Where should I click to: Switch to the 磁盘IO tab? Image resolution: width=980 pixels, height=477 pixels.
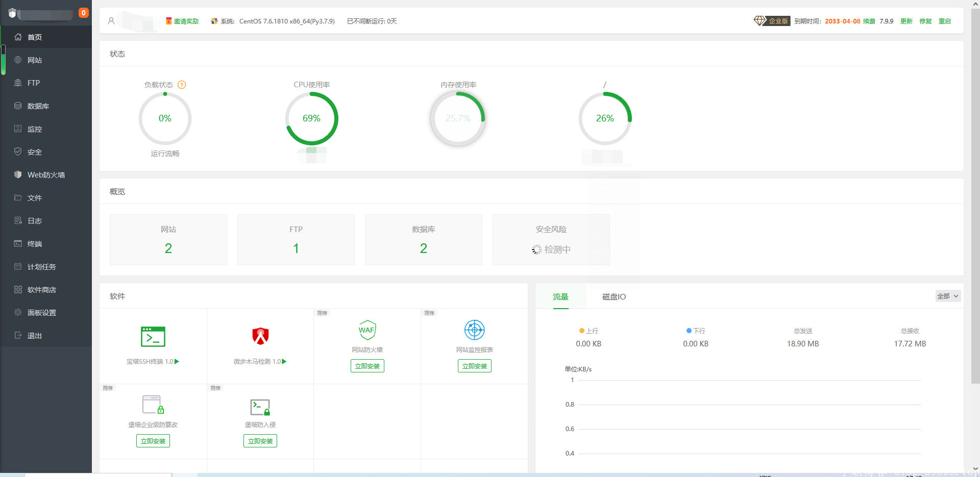614,297
